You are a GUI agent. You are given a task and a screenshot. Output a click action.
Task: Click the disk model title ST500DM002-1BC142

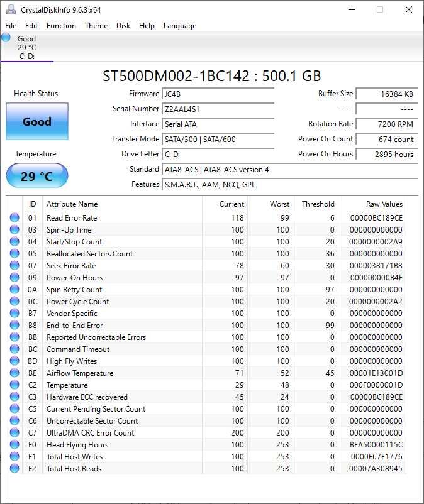coord(176,76)
